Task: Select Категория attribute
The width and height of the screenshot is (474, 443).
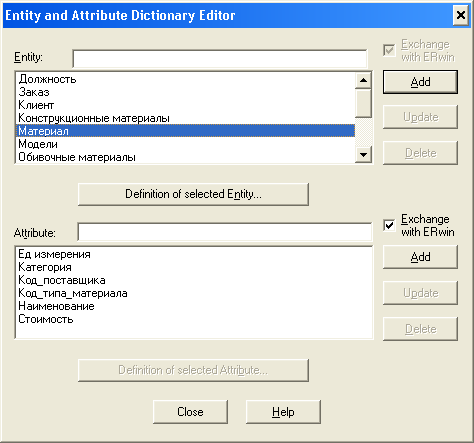Action: 194,267
